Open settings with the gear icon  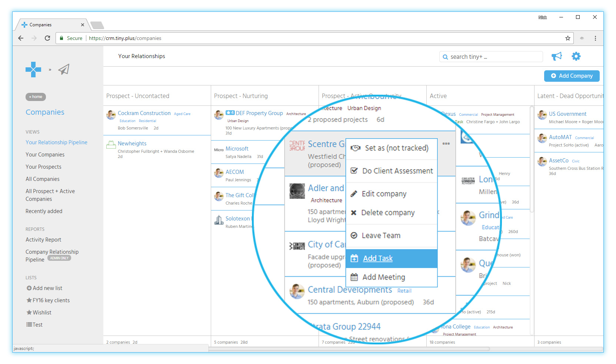point(576,56)
